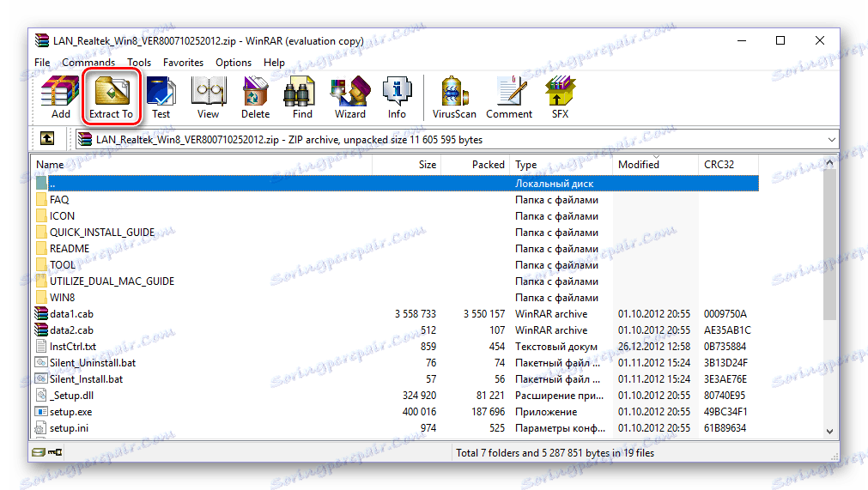Run Test on archived files
This screenshot has width=868, height=490.
[161, 97]
